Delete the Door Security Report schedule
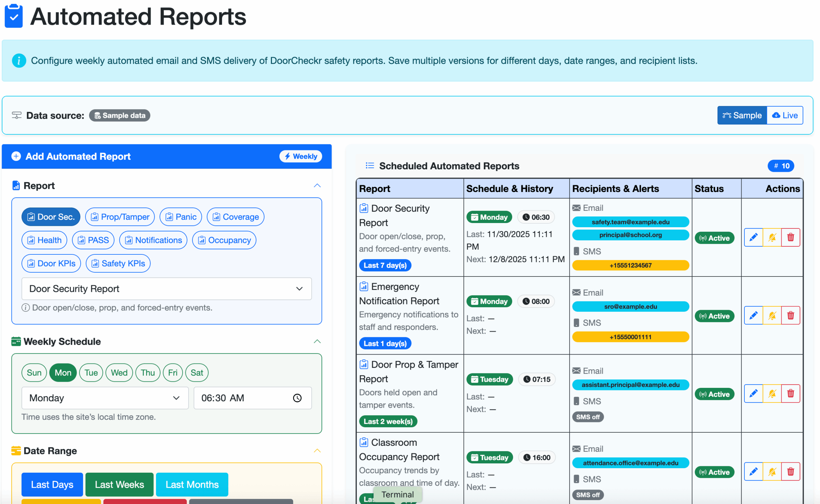Screen dimensions: 820x504 coord(791,238)
